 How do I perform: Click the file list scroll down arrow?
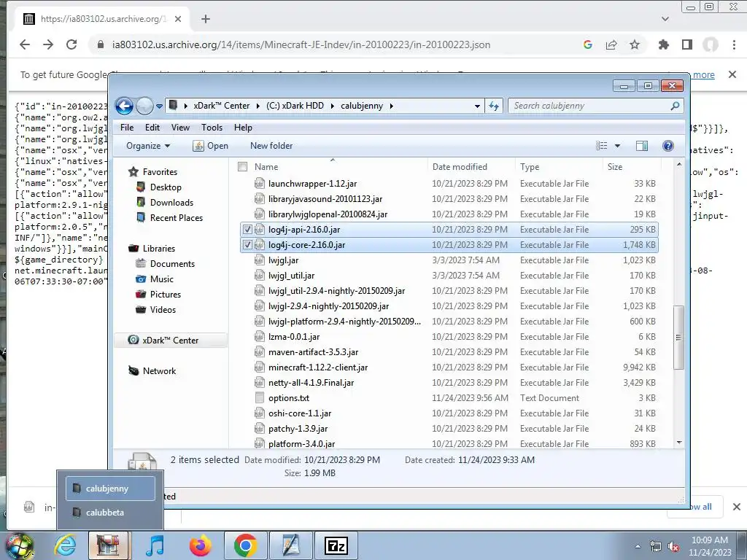[679, 443]
